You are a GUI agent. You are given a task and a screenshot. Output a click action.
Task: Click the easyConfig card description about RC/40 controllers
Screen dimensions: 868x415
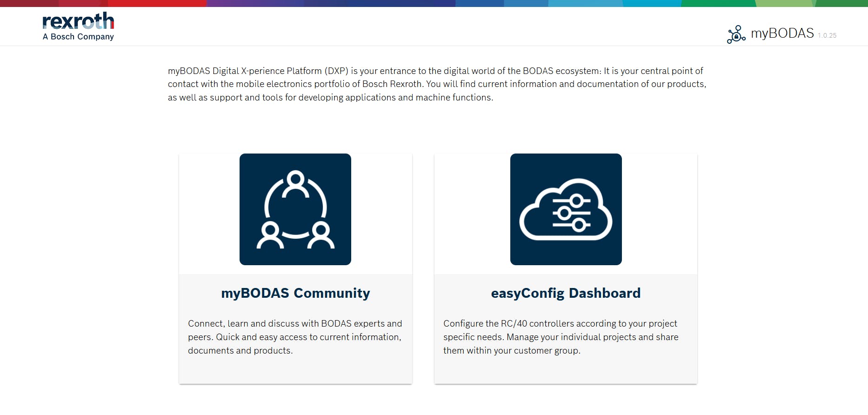pos(561,337)
